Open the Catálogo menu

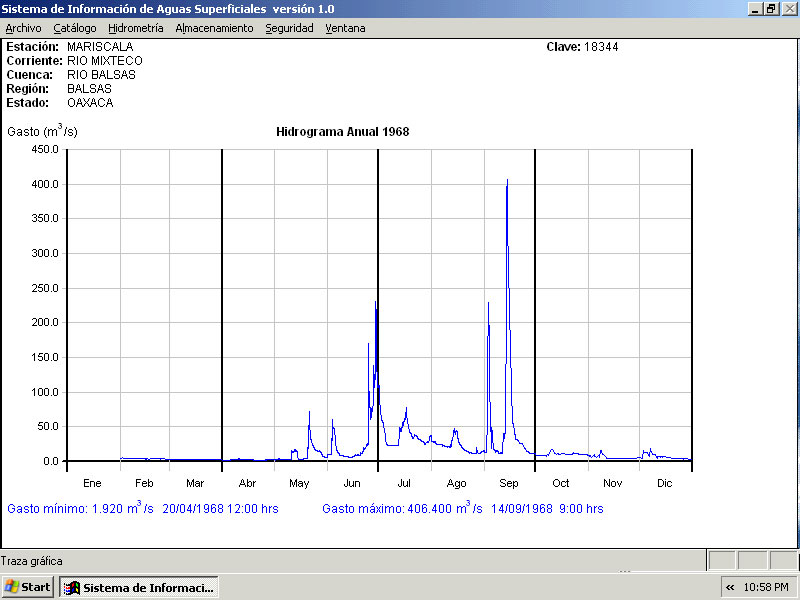point(75,28)
